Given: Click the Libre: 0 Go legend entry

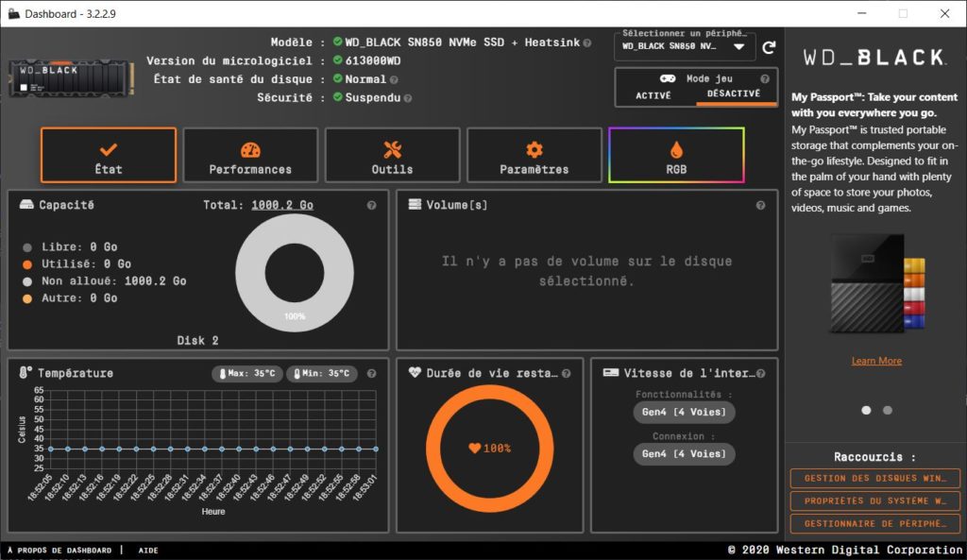Looking at the screenshot, I should click(70, 247).
